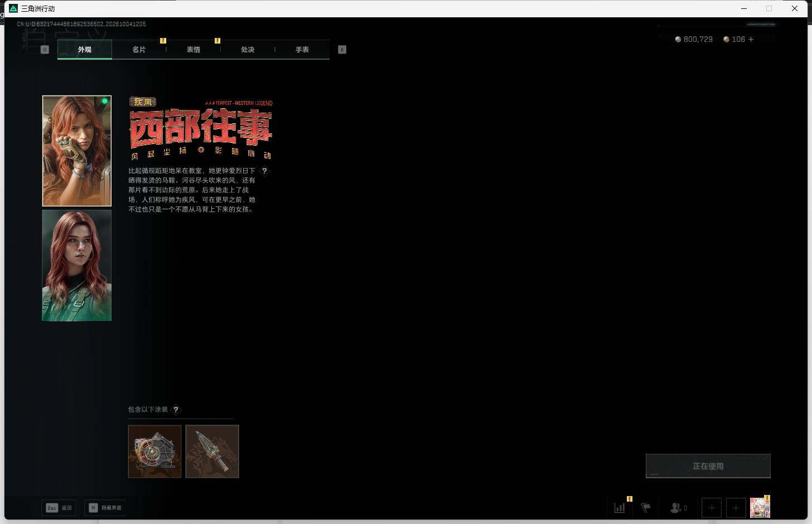
Task: Open the 名片 tab
Action: tap(139, 50)
